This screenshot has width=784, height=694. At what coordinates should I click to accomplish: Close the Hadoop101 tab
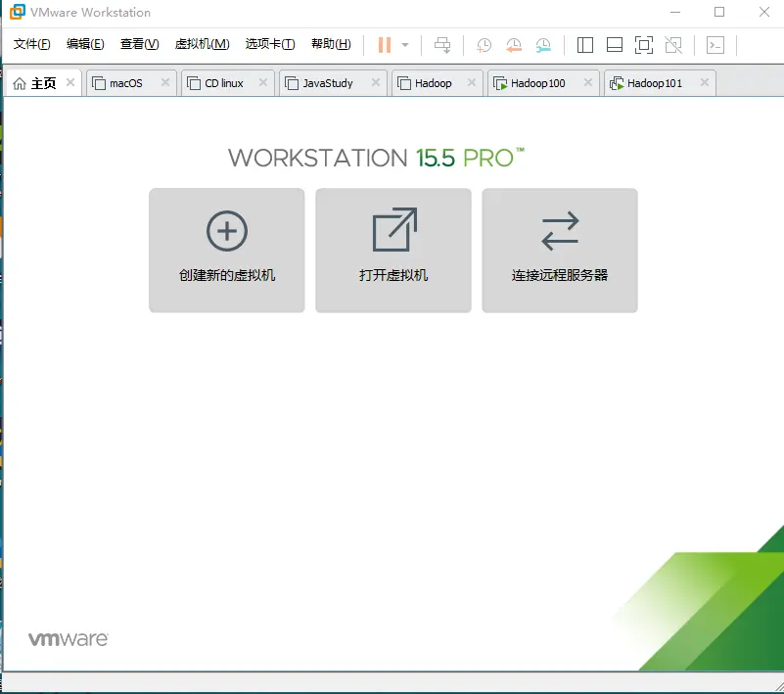pos(705,82)
